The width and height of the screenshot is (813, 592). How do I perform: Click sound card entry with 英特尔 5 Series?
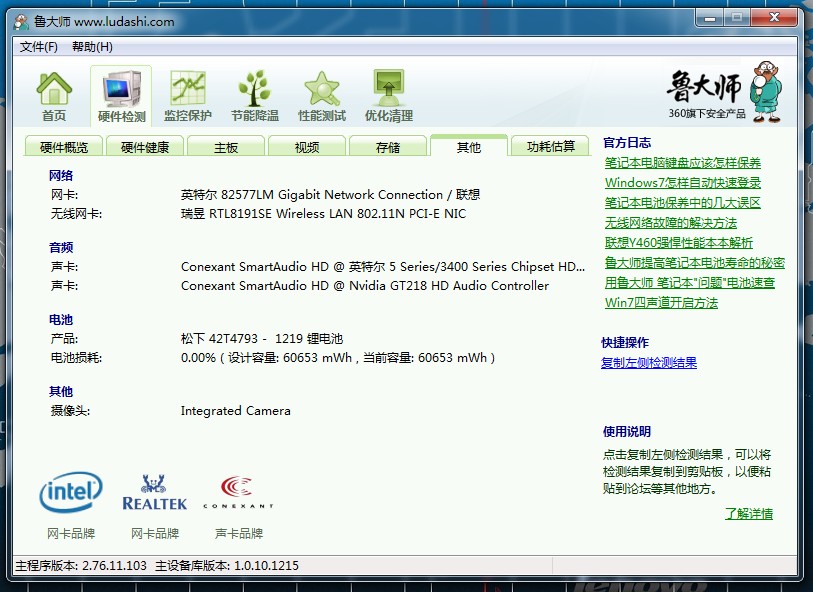tap(383, 266)
